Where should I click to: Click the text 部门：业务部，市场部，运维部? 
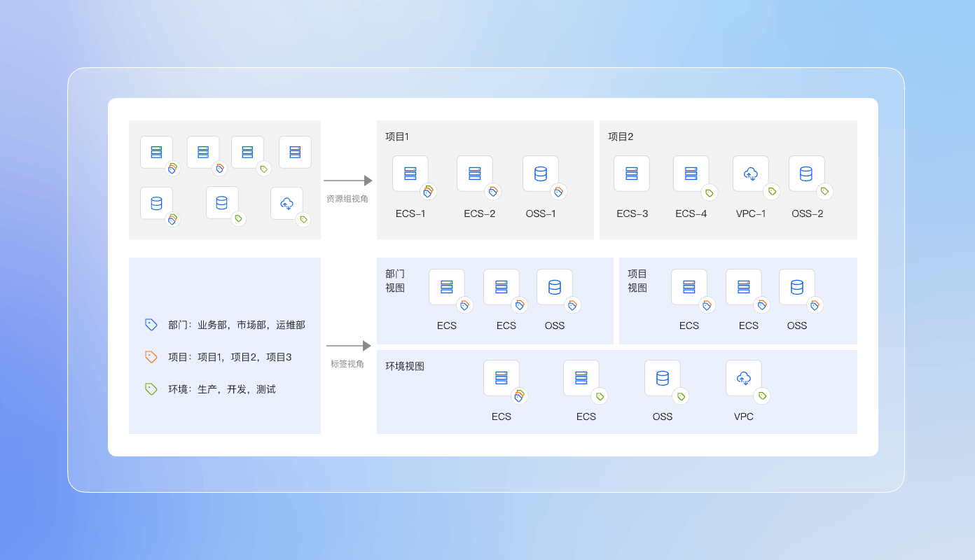(237, 325)
